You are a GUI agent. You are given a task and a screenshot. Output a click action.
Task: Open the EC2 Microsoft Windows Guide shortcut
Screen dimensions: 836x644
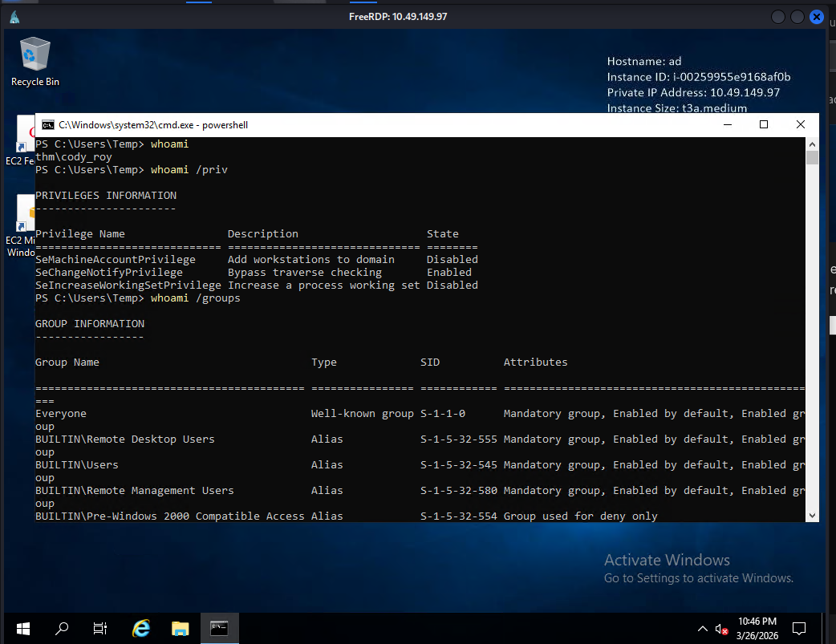pos(22,226)
